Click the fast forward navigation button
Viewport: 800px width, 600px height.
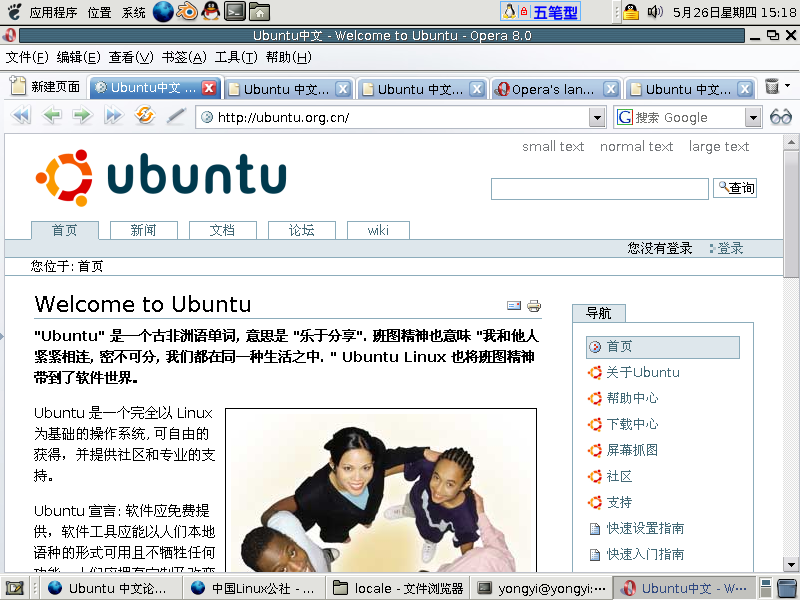pyautogui.click(x=113, y=115)
